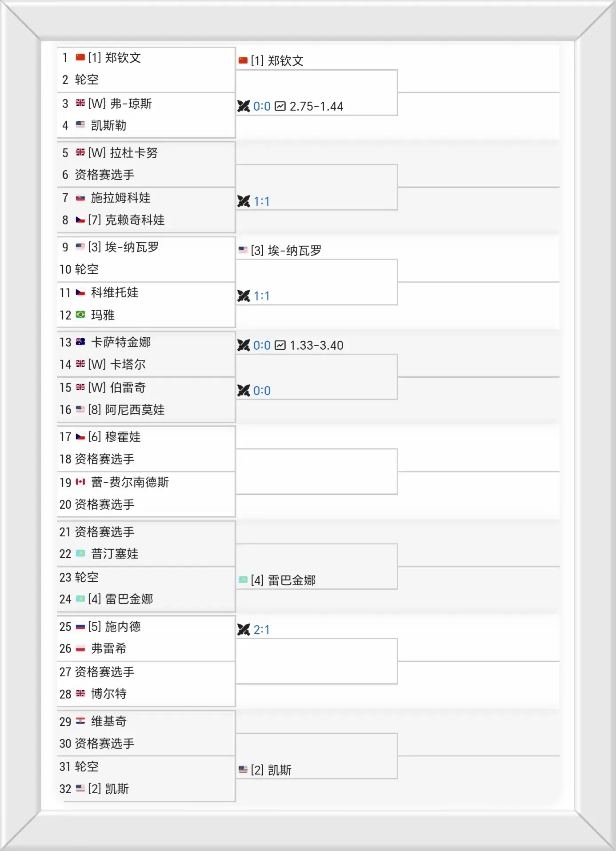
Task: Click head-to-head icon beside 2:1 score
Action: point(244,630)
